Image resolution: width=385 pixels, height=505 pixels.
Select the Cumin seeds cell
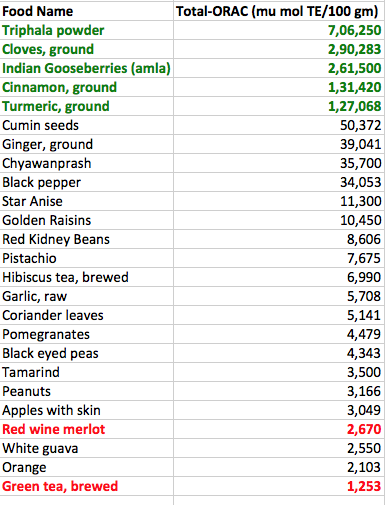[x=87, y=125]
